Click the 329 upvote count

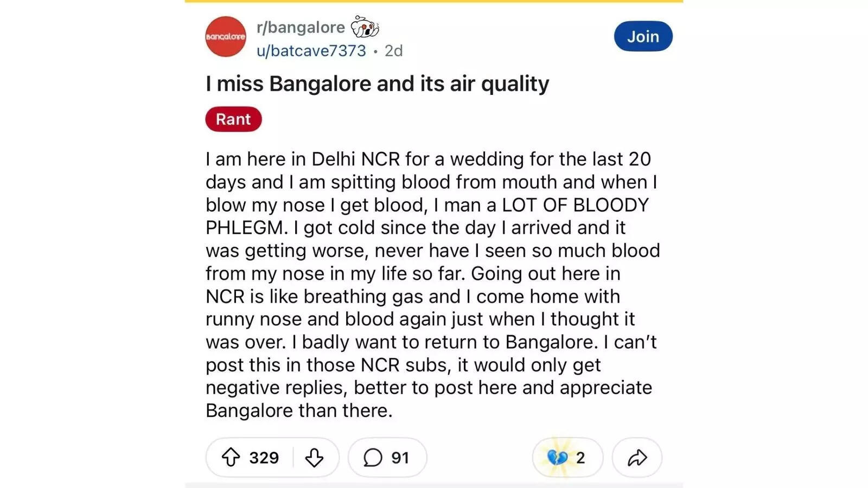point(264,458)
